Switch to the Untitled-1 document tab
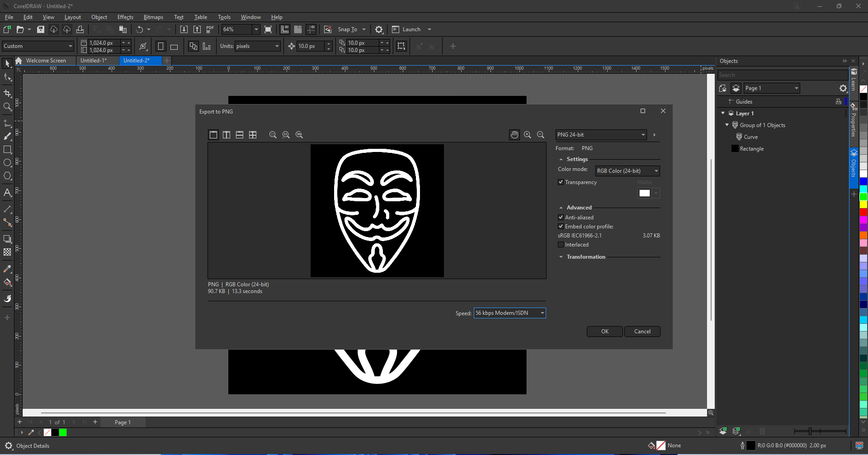This screenshot has height=455, width=868. (x=94, y=61)
